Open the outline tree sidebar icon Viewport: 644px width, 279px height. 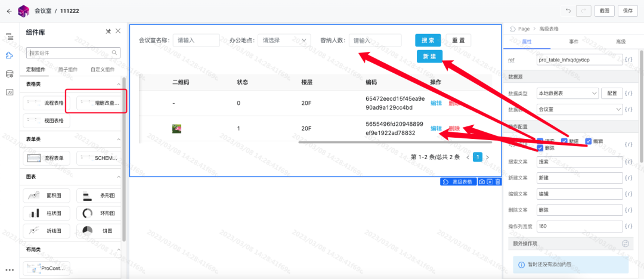(9, 37)
